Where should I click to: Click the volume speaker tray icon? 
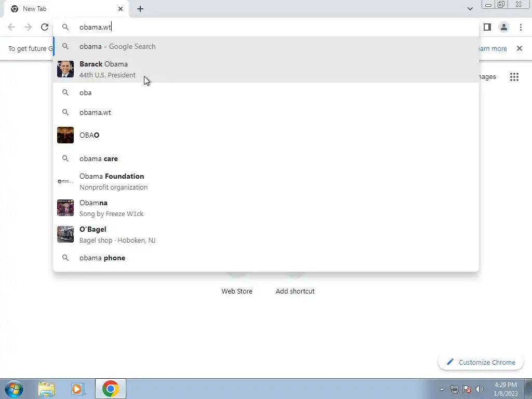[480, 389]
